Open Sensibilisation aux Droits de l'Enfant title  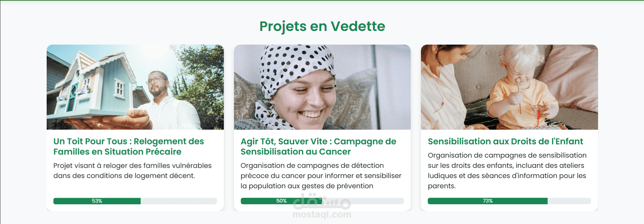point(505,141)
